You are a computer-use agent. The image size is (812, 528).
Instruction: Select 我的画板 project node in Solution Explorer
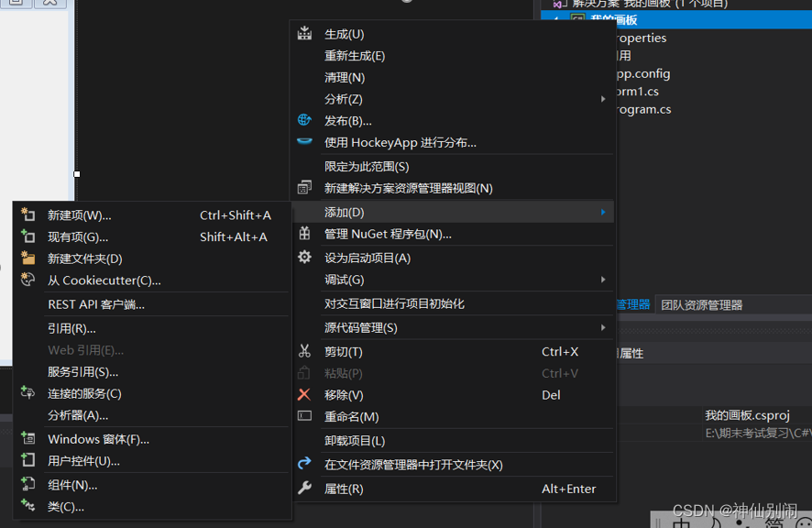click(x=675, y=19)
